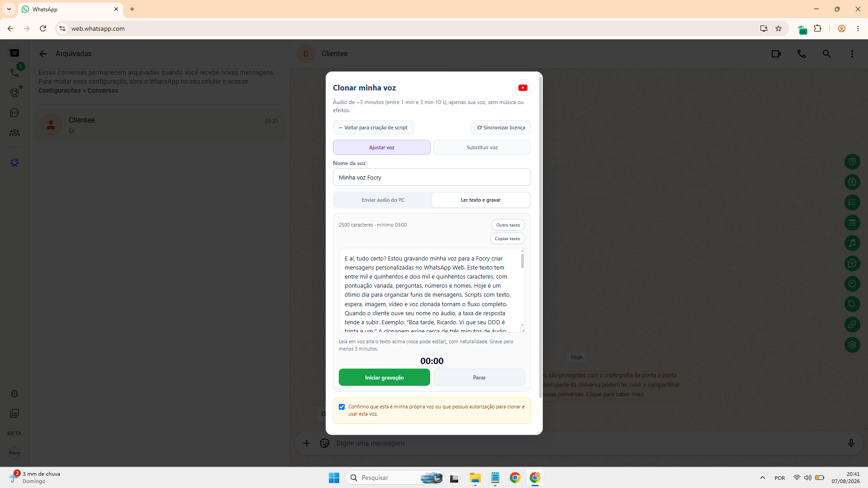The width and height of the screenshot is (868, 488).
Task: Click the clock schedule extension icon
Action: click(852, 284)
